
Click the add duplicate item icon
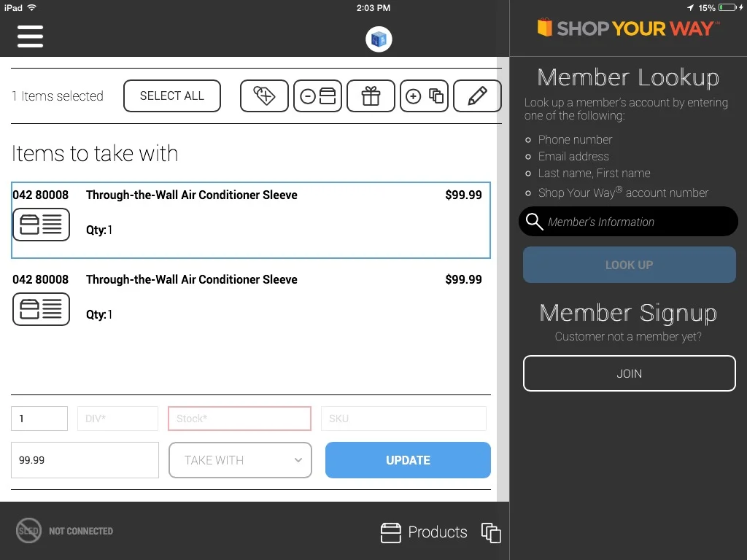(424, 96)
